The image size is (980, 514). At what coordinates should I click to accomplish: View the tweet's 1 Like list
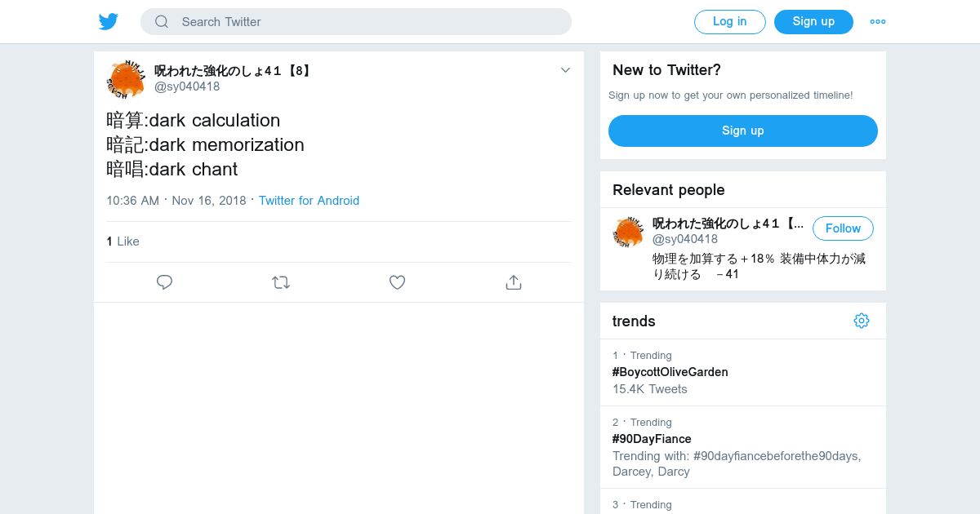click(122, 241)
